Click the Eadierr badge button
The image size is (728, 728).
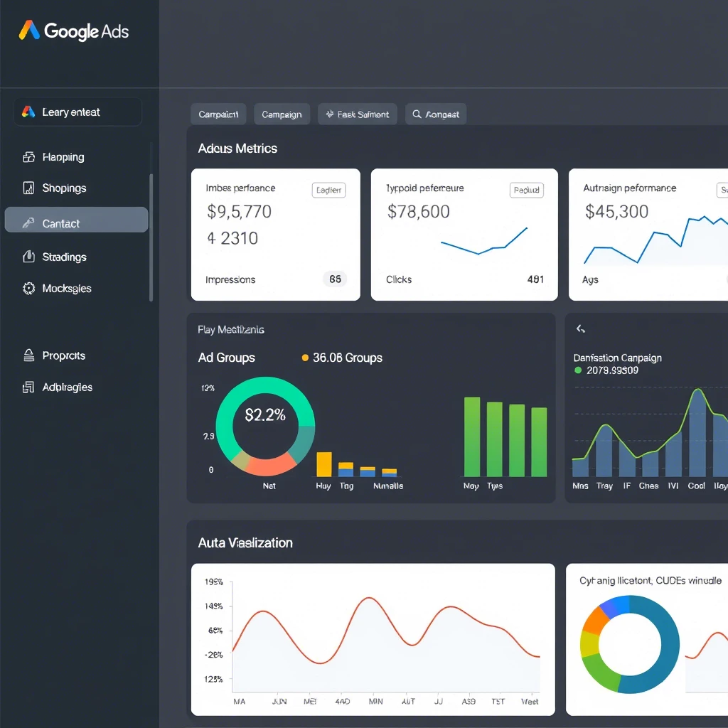tap(328, 190)
